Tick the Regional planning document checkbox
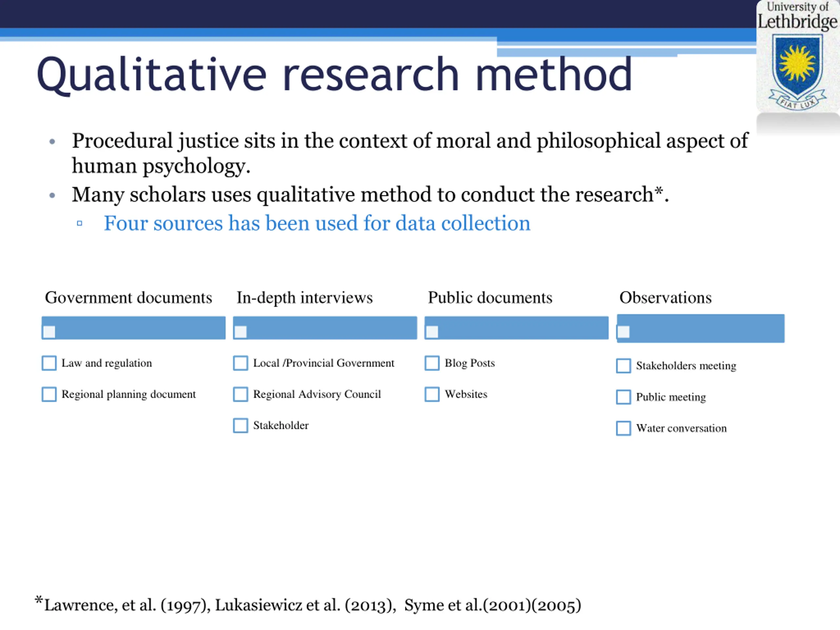Image resolution: width=840 pixels, height=630 pixels. click(x=49, y=394)
